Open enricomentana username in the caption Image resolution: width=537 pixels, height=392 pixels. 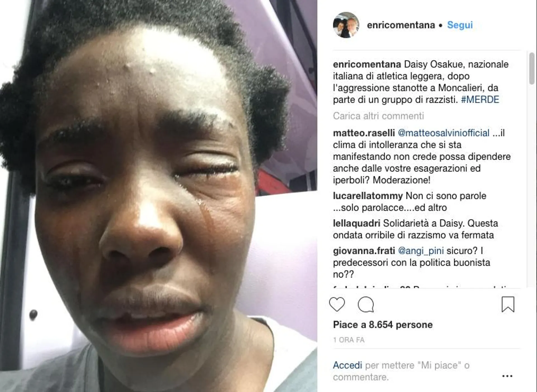coord(367,64)
